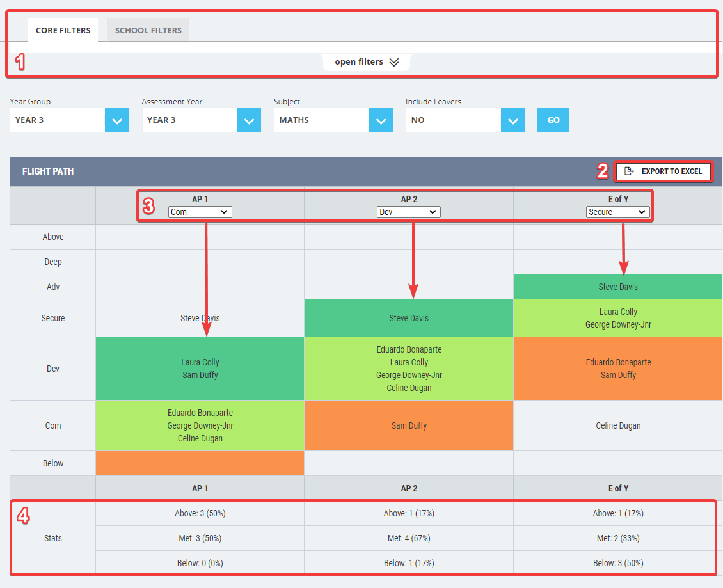
Task: Click George Downey-Jnr in the AP 2 Dev cell
Action: pos(409,376)
